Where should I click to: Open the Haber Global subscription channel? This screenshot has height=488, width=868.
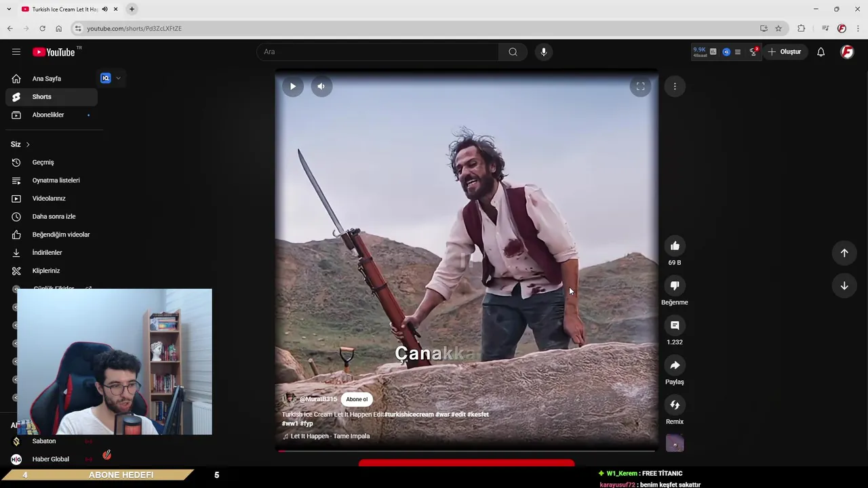click(52, 459)
